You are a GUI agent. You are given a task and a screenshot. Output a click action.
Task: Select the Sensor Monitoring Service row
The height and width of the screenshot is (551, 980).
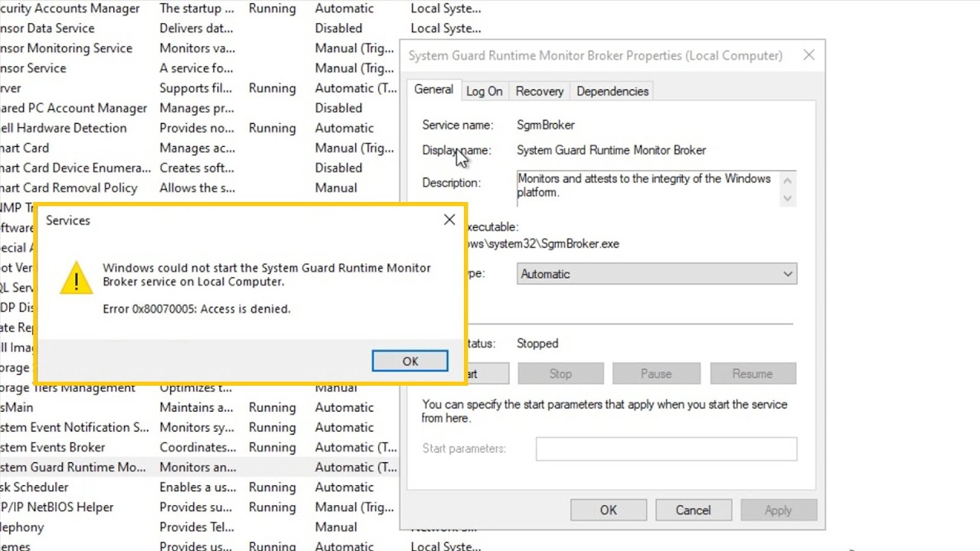click(x=199, y=48)
